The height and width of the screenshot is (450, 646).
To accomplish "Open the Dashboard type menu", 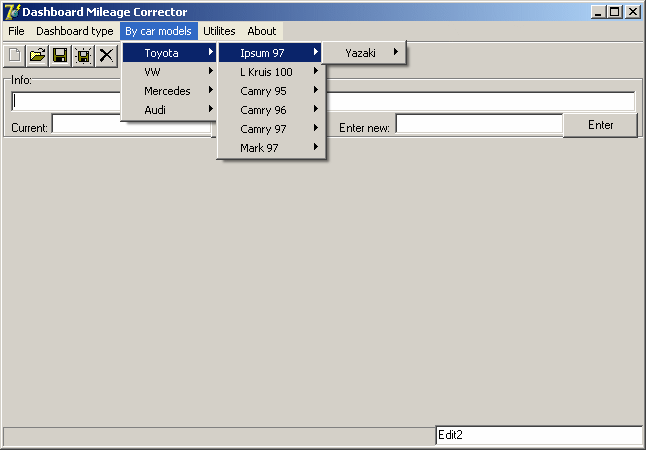I will click(75, 31).
